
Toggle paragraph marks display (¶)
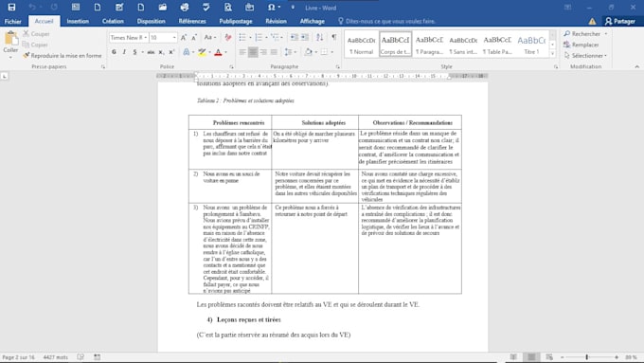click(x=334, y=37)
